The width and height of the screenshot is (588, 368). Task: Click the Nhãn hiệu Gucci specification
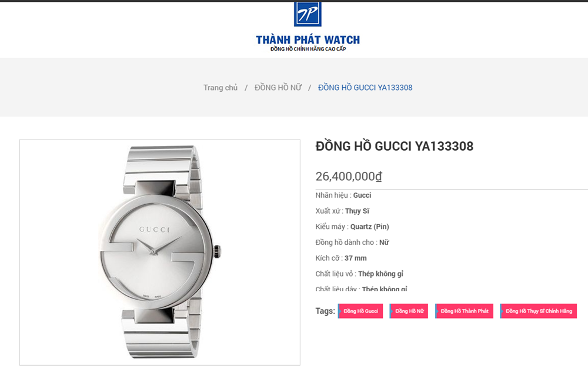click(343, 195)
